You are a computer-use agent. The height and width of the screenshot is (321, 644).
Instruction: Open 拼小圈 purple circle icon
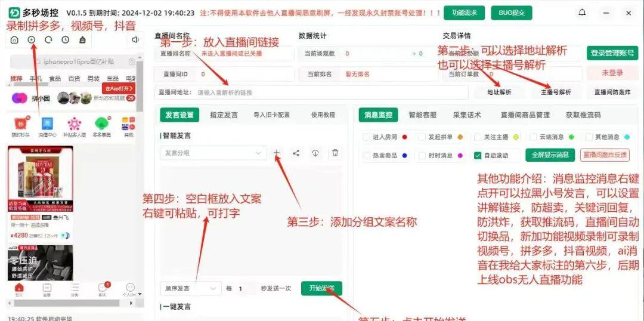tap(19, 98)
